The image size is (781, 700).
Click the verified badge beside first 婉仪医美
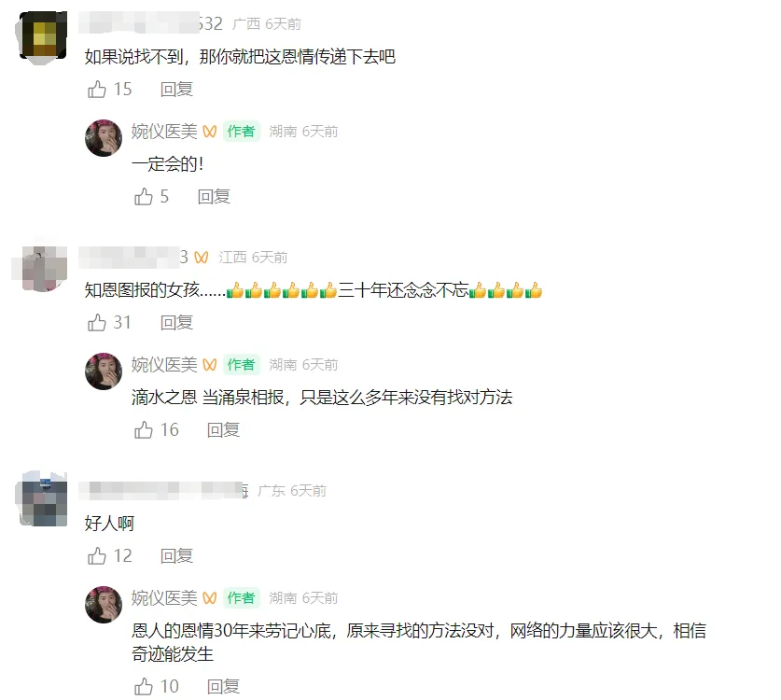[210, 132]
